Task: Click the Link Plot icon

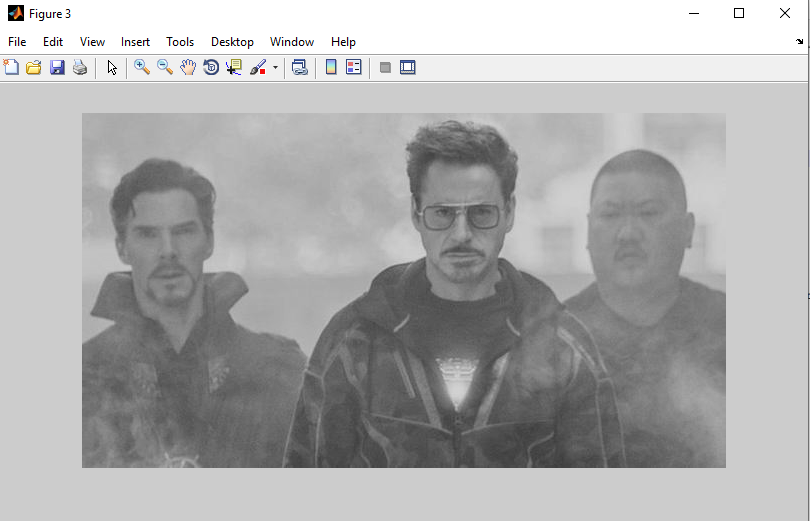Action: (x=299, y=68)
